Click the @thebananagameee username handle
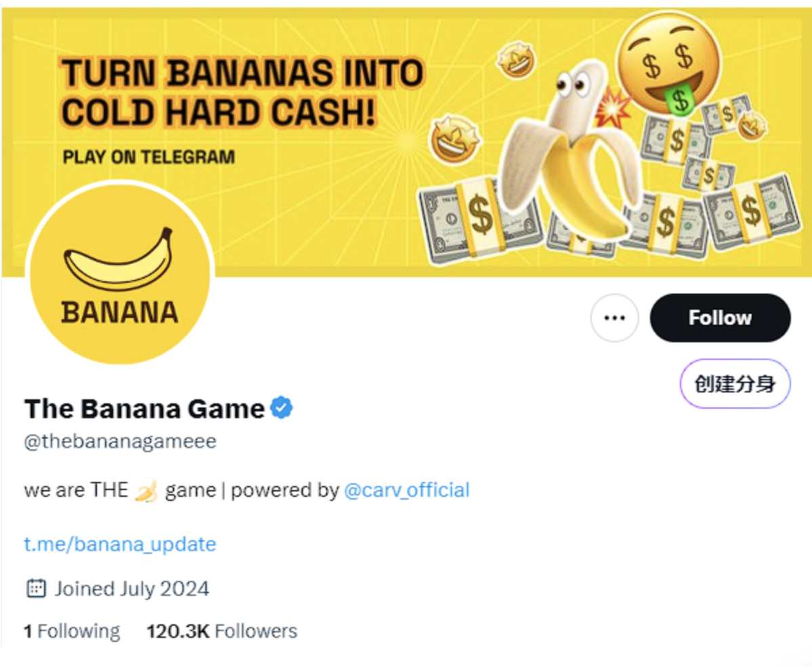Viewport: 812px width, 667px height. [120, 441]
